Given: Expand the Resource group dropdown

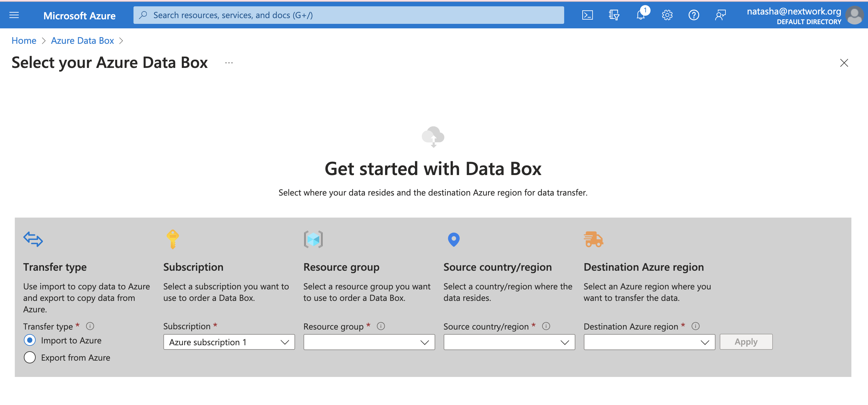Looking at the screenshot, I should 369,342.
